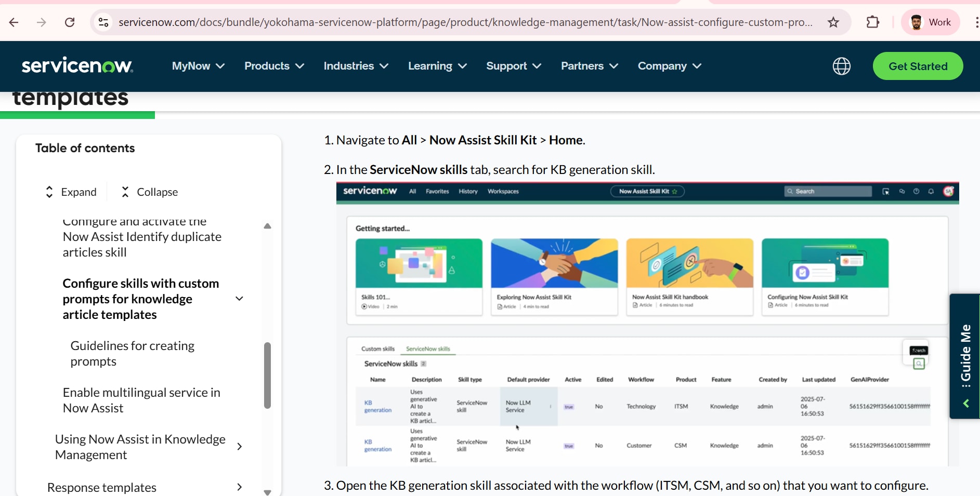Screen dimensions: 980x496
Task: Open language selector globe icon
Action: coord(841,66)
